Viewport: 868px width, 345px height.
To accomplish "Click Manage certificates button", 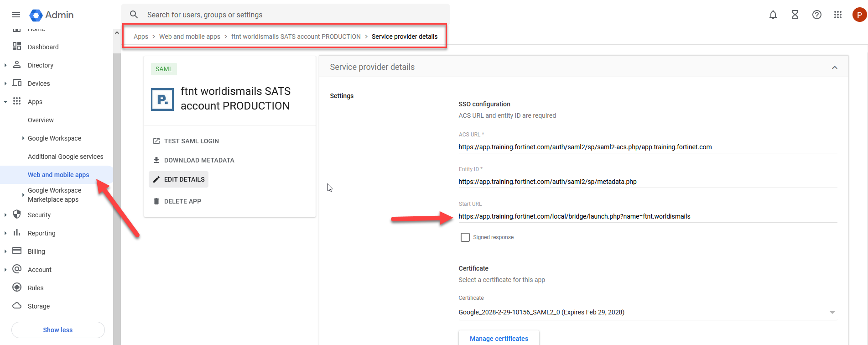I will click(499, 338).
